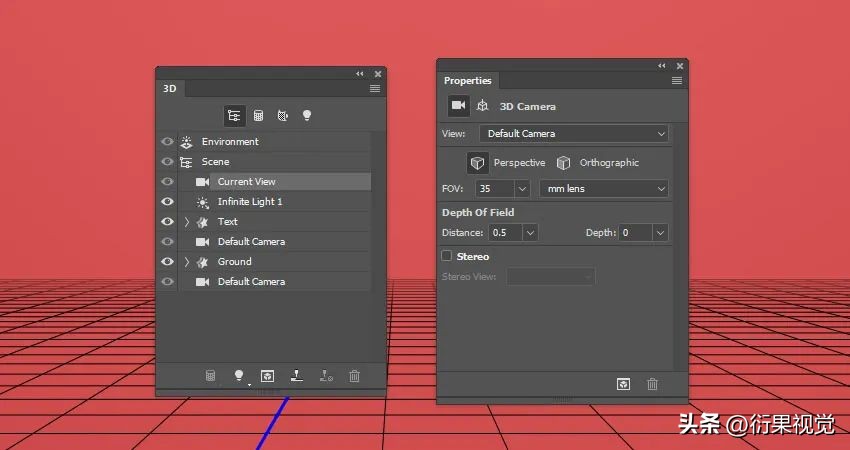Expand the Ground mesh
This screenshot has height=450, width=850.
click(x=187, y=261)
